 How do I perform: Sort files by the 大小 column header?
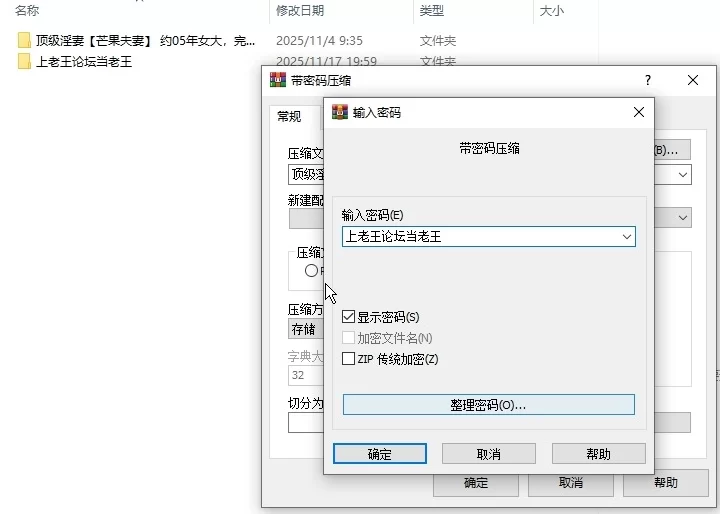(551, 10)
